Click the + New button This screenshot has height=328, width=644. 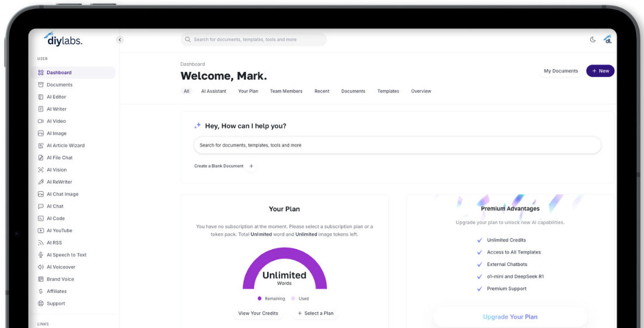pyautogui.click(x=600, y=71)
